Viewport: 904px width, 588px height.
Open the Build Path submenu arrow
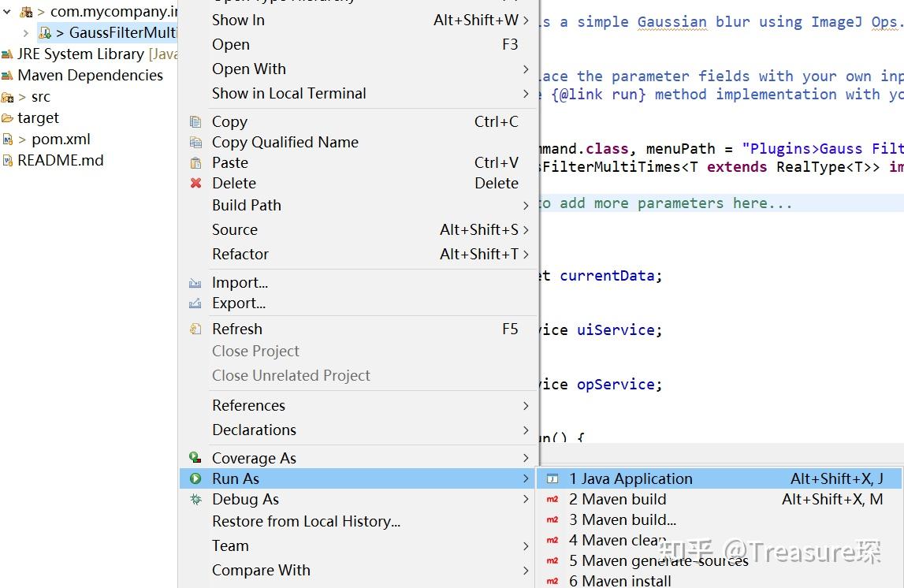click(x=526, y=205)
